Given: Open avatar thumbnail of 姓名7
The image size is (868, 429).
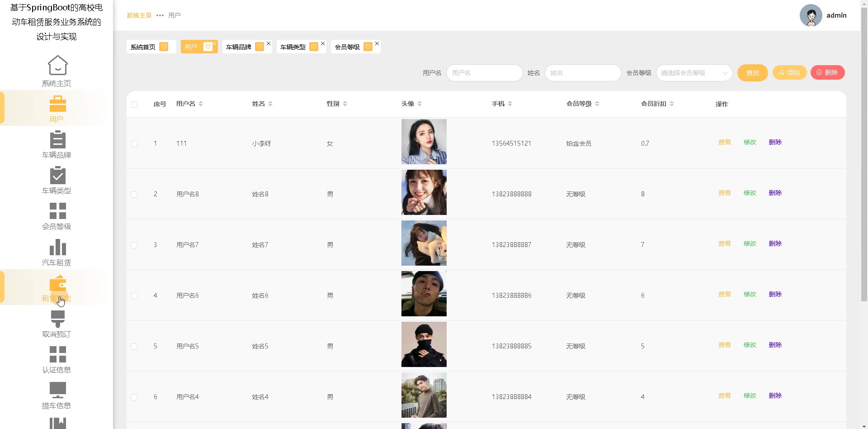Looking at the screenshot, I should (x=424, y=243).
